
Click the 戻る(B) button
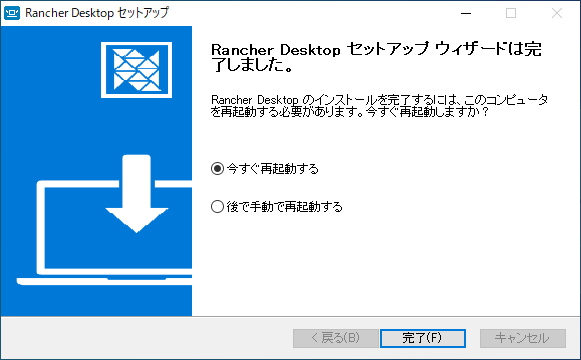335,338
